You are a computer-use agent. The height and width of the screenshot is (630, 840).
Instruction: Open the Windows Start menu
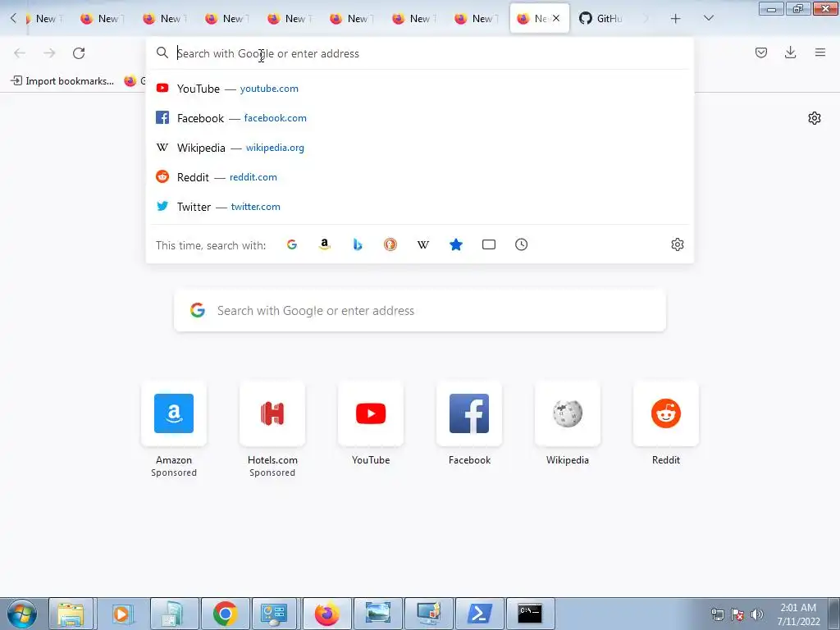pos(22,614)
